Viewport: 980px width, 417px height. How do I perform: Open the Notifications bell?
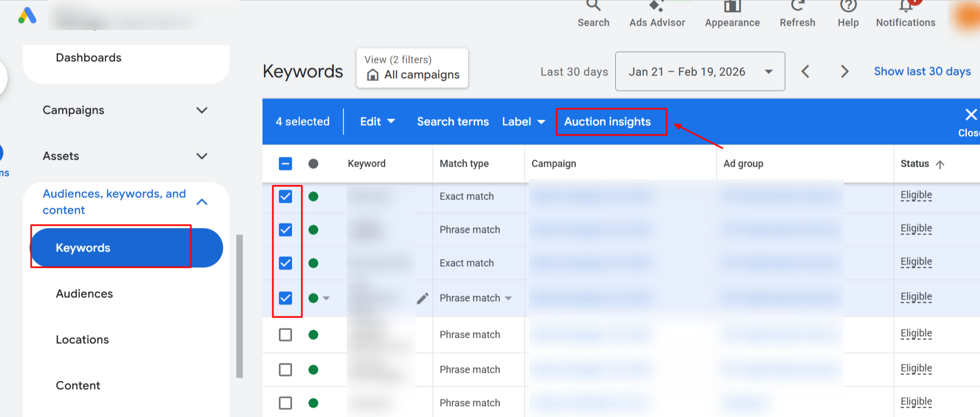tap(906, 7)
